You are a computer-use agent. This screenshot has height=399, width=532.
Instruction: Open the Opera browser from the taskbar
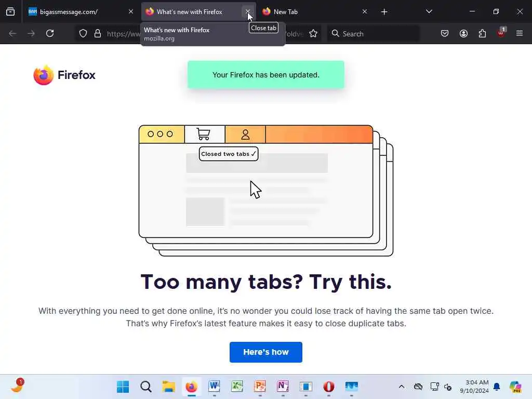point(329,387)
